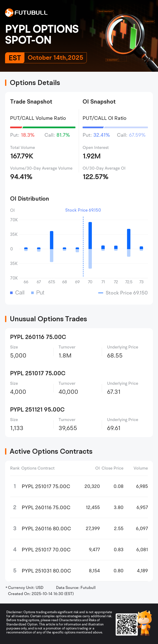Viewport: 158px width, 644px height.
Task: Select the 72.5 strike call bar
Action: point(129,239)
